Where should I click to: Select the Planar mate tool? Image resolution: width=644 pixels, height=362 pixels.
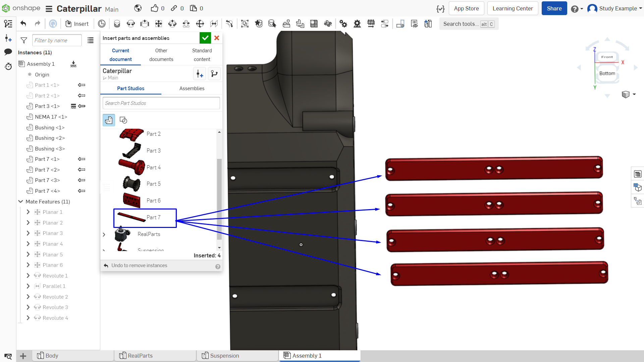(159, 23)
